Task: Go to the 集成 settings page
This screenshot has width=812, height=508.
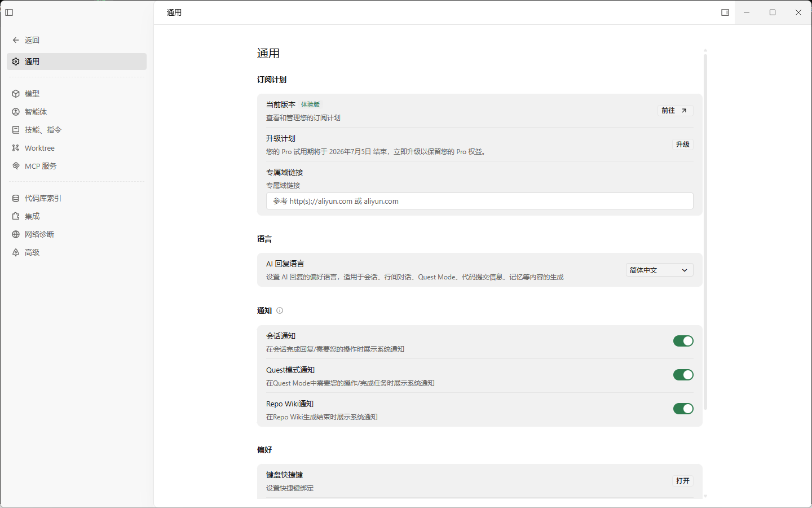Action: coord(77,216)
